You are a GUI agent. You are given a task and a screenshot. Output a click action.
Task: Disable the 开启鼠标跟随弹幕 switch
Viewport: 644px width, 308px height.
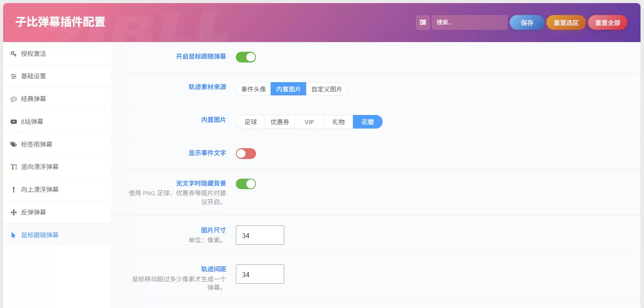[246, 57]
